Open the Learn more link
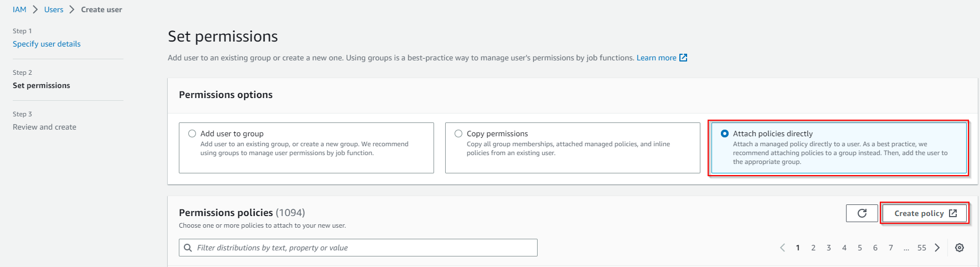 tap(656, 58)
